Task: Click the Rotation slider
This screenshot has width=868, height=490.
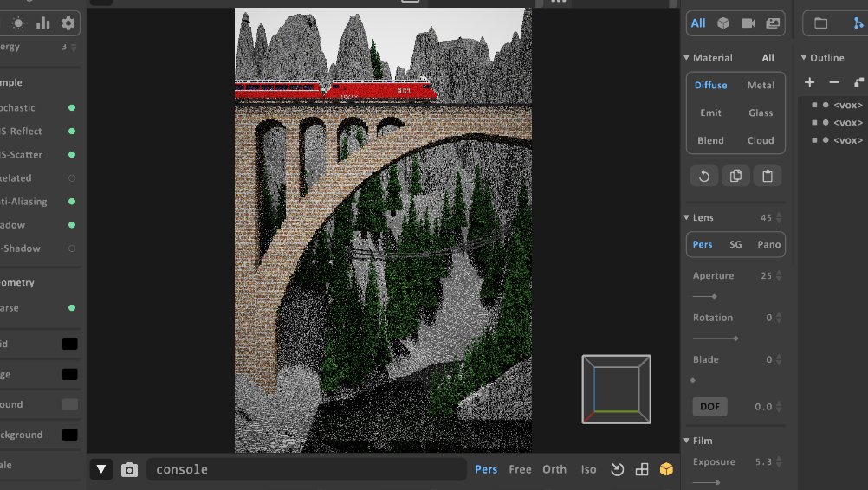Action: (x=716, y=338)
